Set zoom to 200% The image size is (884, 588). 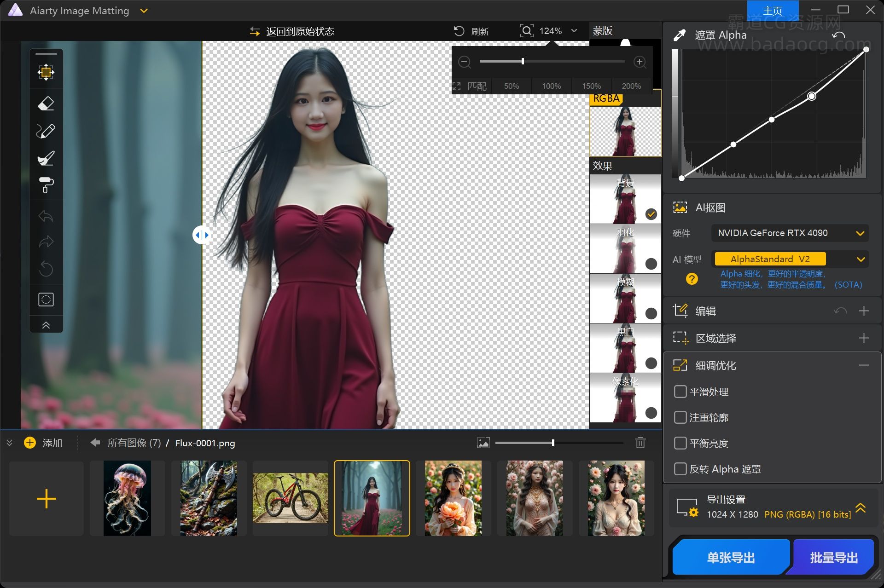(x=631, y=86)
